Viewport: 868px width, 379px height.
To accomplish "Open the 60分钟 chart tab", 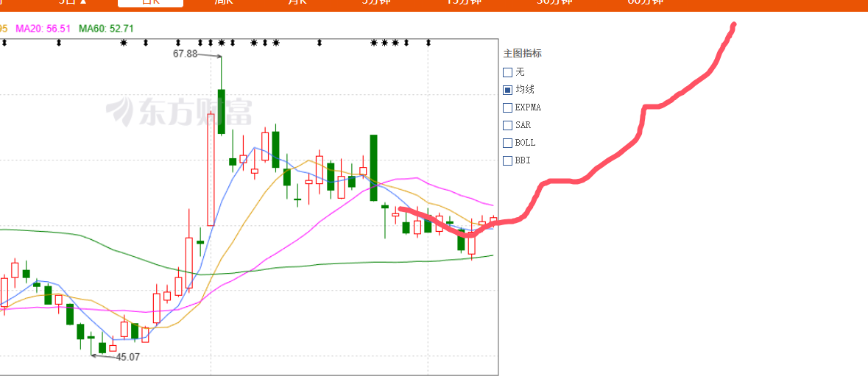I will point(646,1).
